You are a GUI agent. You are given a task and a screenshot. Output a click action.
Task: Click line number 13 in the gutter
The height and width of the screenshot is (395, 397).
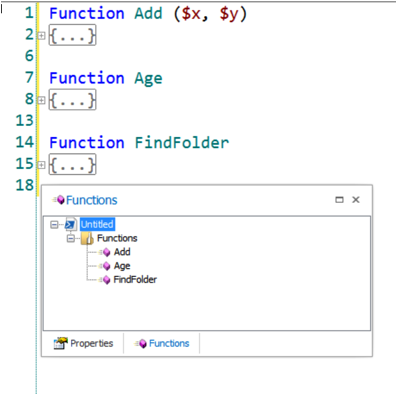pyautogui.click(x=25, y=121)
